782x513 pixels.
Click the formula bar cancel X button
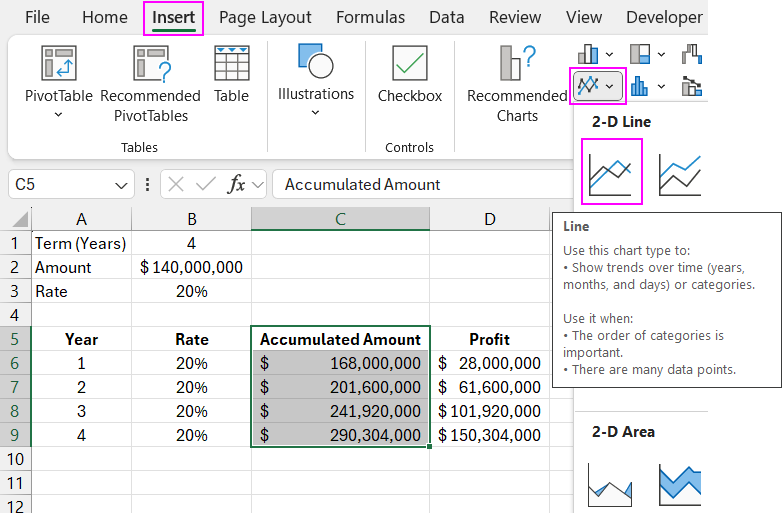pyautogui.click(x=176, y=184)
